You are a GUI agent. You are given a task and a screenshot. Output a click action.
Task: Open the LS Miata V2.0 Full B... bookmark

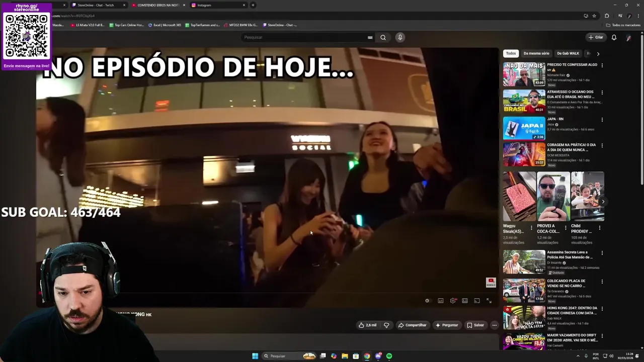(88, 25)
